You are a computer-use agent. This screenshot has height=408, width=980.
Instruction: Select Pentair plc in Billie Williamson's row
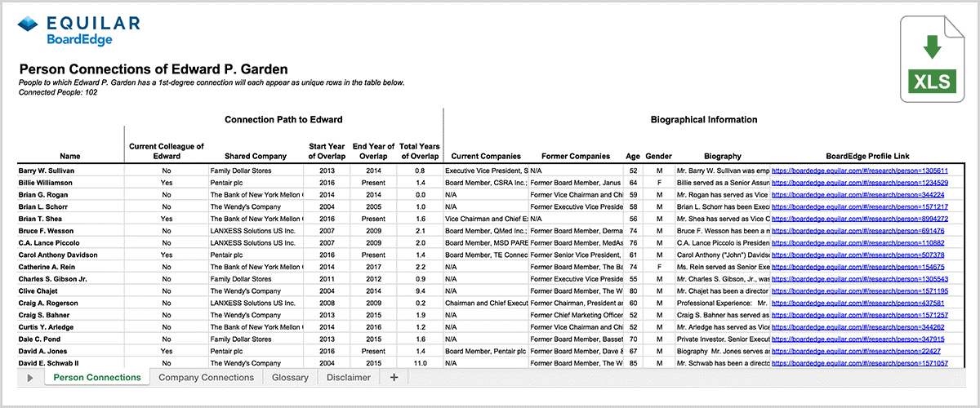click(x=256, y=183)
